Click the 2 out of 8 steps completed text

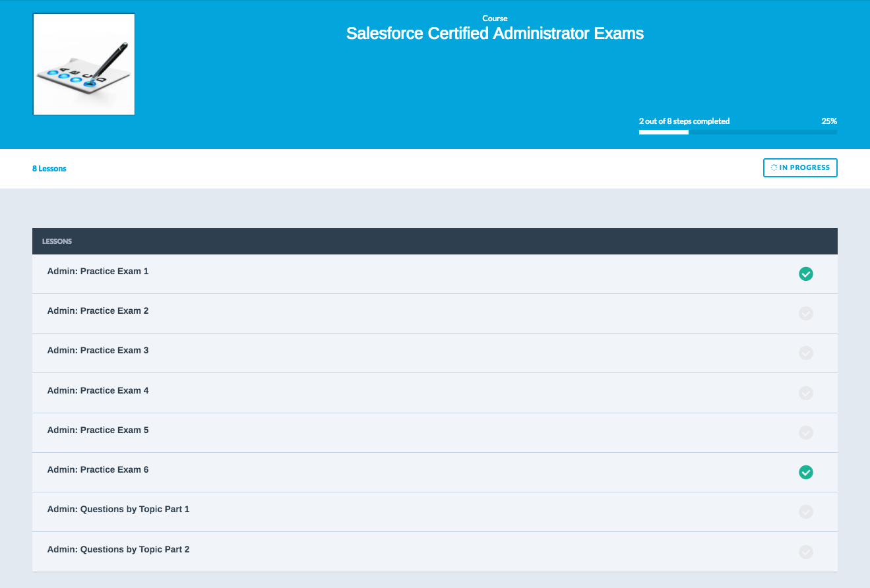[684, 121]
